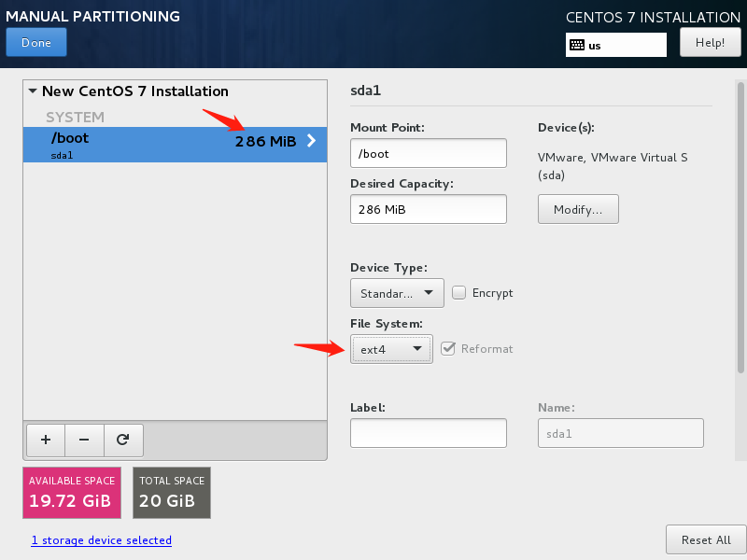This screenshot has height=560, width=747.
Task: Open the 1 storage device selected link
Action: (x=102, y=540)
